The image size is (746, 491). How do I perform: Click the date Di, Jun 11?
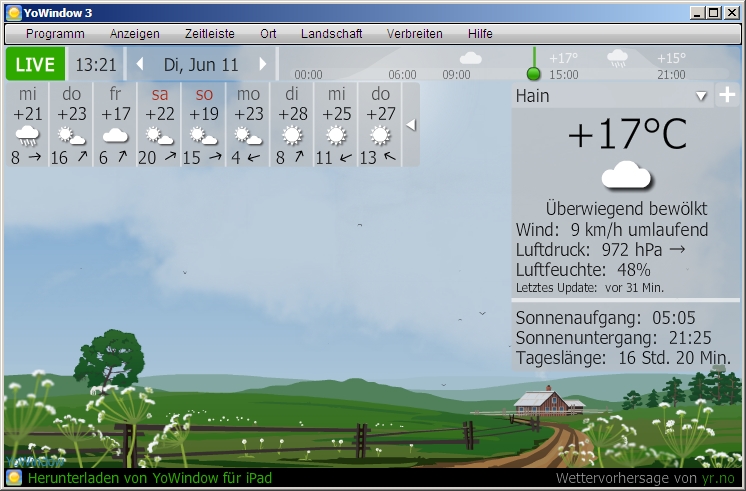[x=201, y=64]
